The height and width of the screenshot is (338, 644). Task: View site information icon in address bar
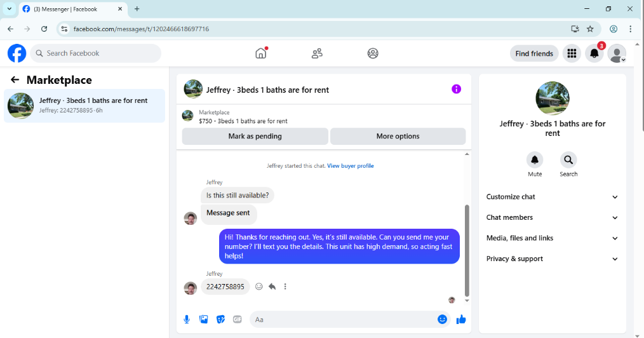coord(64,29)
